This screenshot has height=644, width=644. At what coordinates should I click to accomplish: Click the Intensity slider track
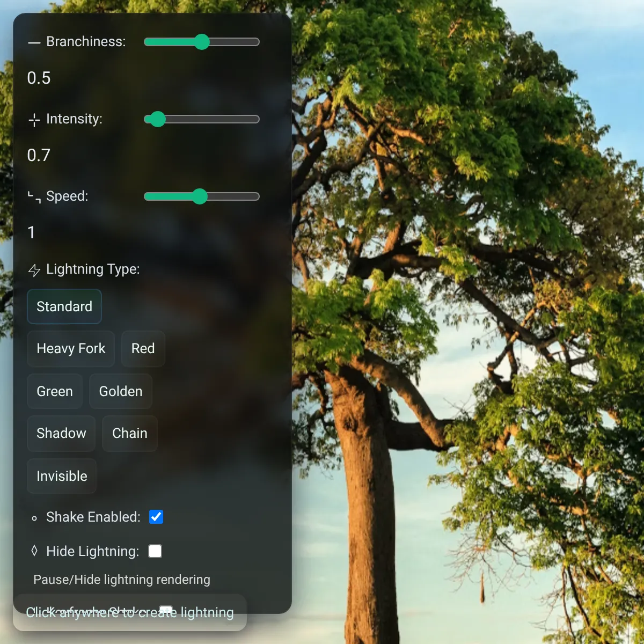point(202,119)
